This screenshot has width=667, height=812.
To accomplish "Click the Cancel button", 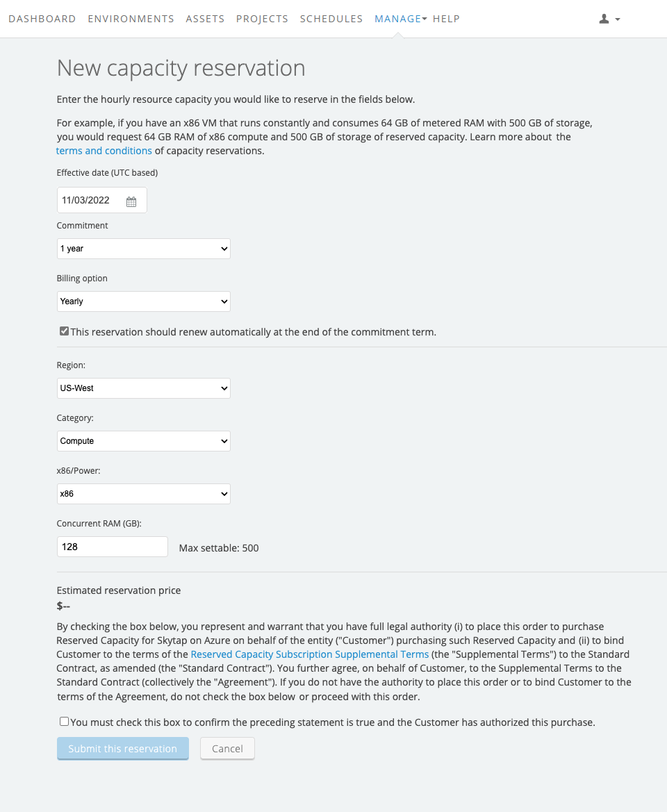I will pyautogui.click(x=227, y=748).
